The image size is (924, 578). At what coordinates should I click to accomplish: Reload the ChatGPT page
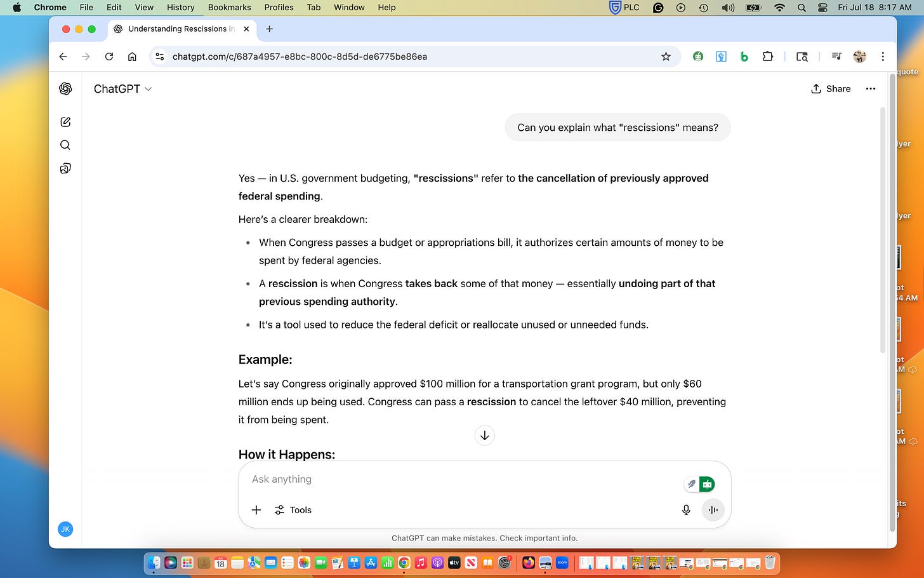[x=109, y=57]
